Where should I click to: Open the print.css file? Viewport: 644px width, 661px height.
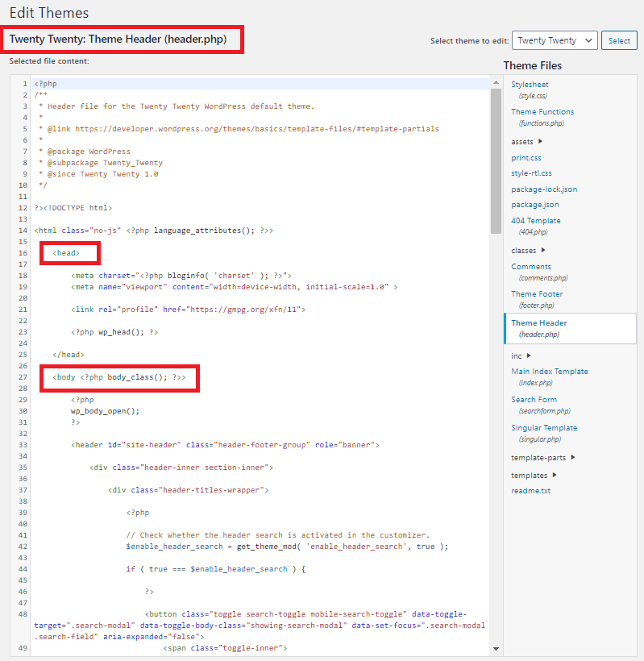pos(526,158)
